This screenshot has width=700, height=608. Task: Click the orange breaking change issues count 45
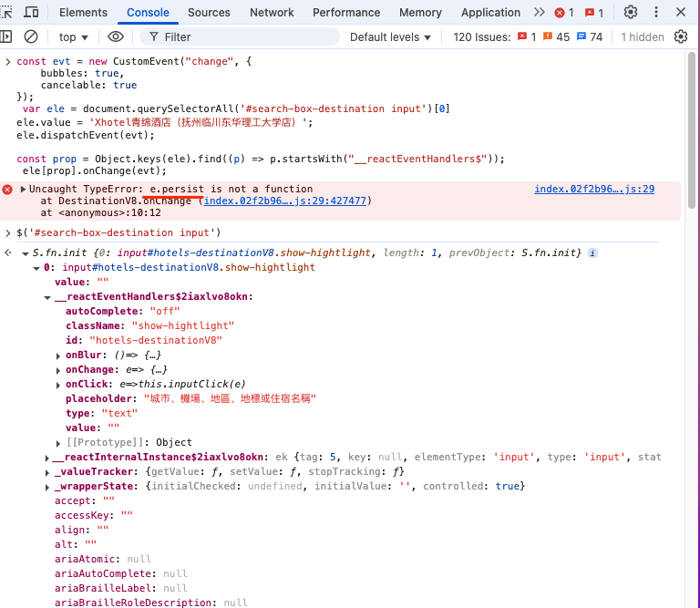tap(556, 37)
